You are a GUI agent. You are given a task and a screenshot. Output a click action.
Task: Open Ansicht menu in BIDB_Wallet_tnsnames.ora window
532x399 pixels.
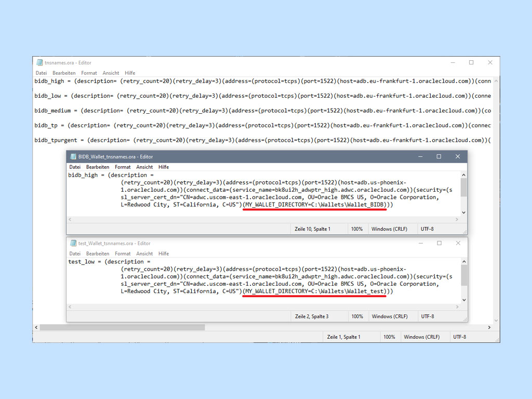pyautogui.click(x=144, y=167)
